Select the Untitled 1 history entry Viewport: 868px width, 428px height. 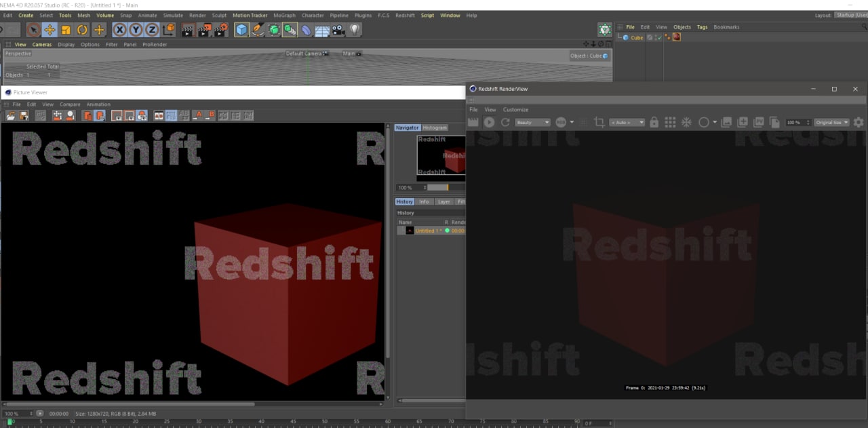pos(431,231)
